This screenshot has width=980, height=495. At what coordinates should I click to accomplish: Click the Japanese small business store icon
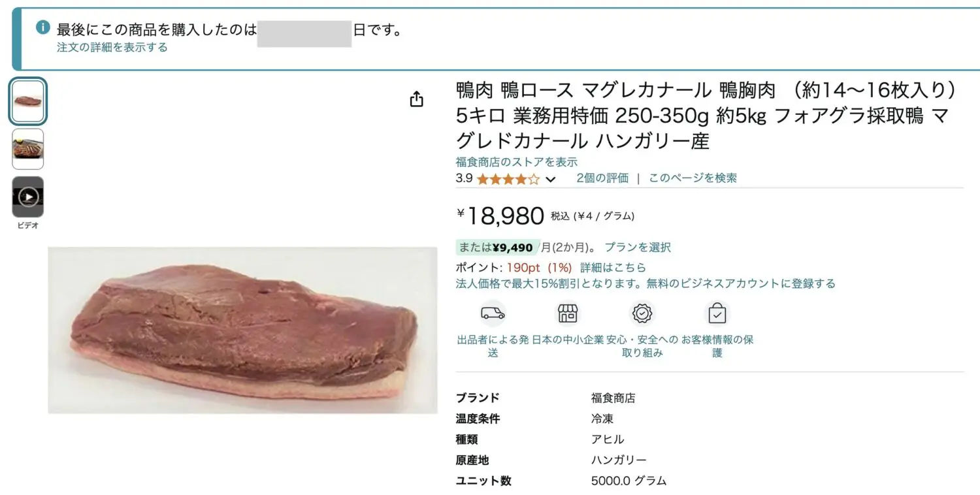pos(568,313)
